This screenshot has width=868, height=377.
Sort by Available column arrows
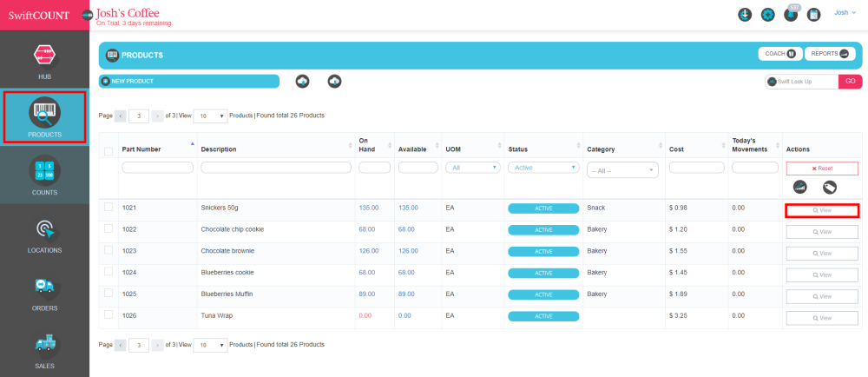pos(437,146)
